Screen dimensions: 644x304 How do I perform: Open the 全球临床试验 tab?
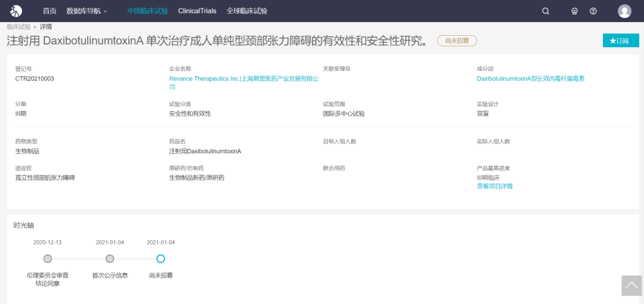pos(247,11)
